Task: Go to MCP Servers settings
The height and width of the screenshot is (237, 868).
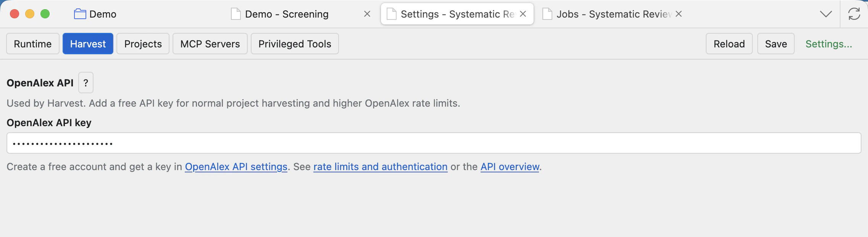Action: [210, 44]
